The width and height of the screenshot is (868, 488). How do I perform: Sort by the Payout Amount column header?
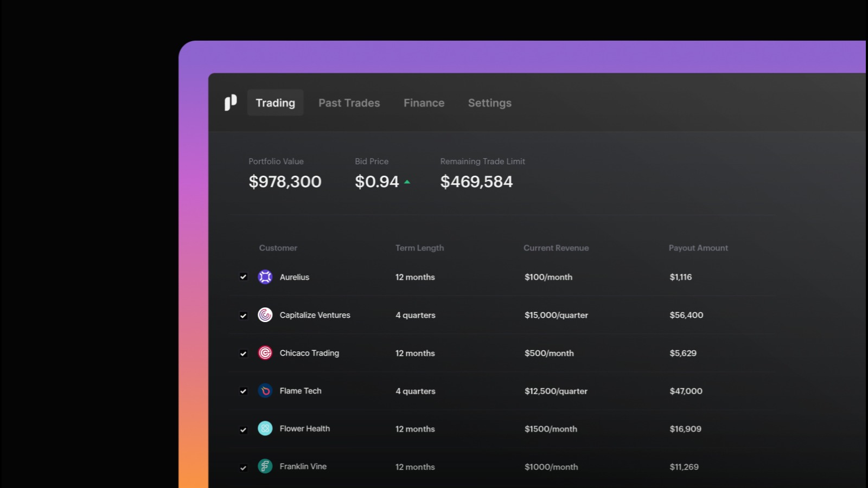point(698,248)
